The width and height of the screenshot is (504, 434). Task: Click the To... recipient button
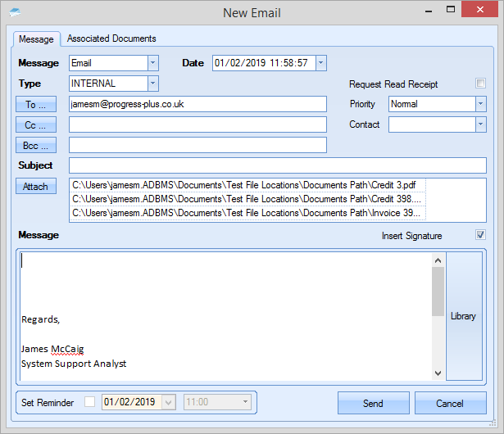point(36,104)
